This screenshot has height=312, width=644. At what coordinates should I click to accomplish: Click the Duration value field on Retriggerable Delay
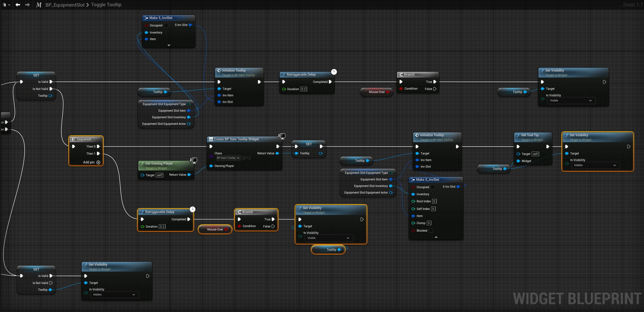(x=303, y=89)
